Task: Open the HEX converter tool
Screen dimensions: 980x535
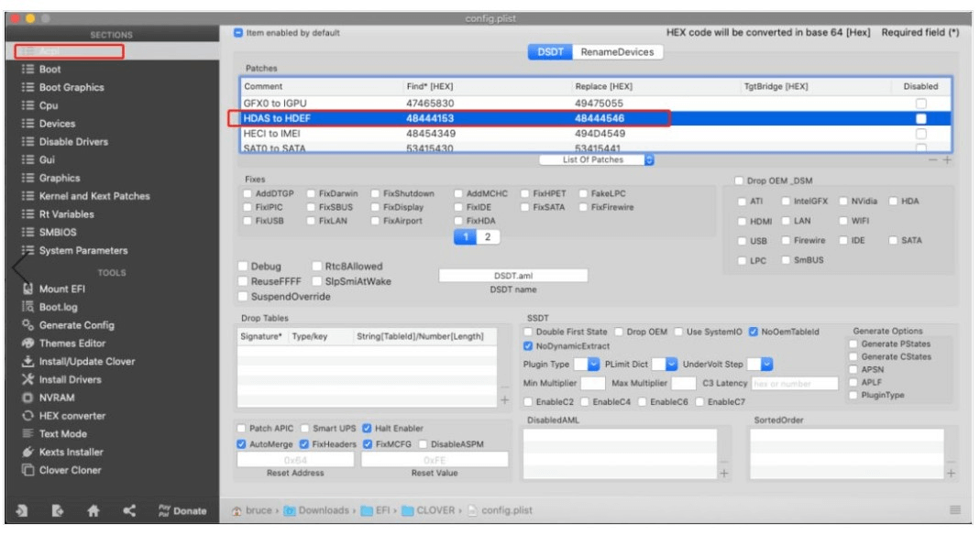Action: click(x=72, y=416)
